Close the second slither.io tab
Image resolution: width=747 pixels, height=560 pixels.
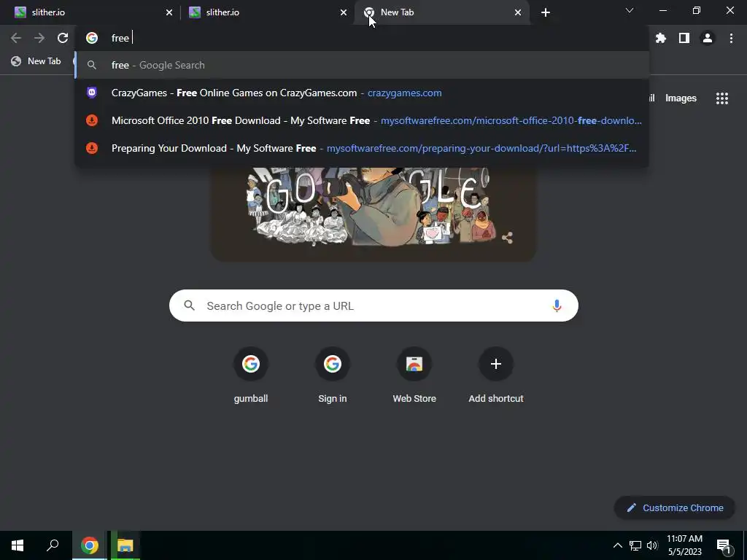(344, 12)
